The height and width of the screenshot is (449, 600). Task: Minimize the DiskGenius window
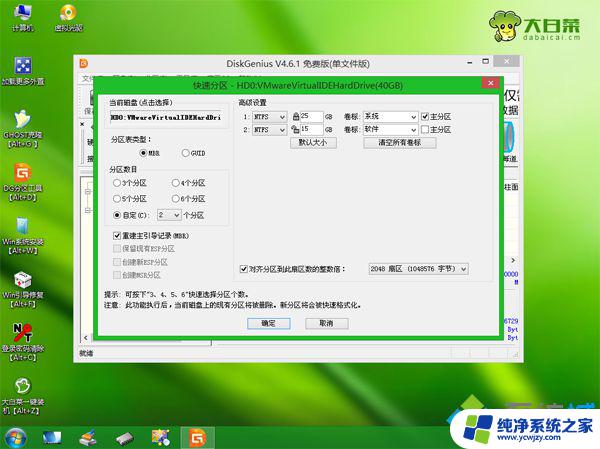[x=470, y=62]
